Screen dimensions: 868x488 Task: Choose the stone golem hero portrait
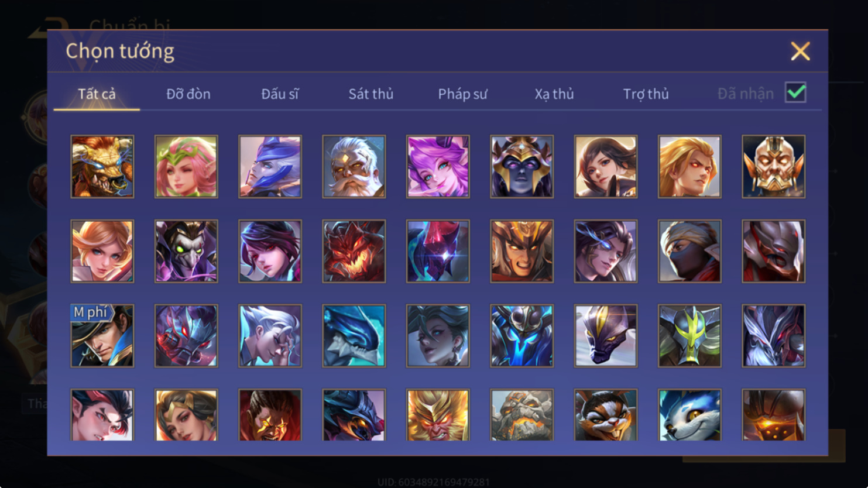[x=522, y=415]
